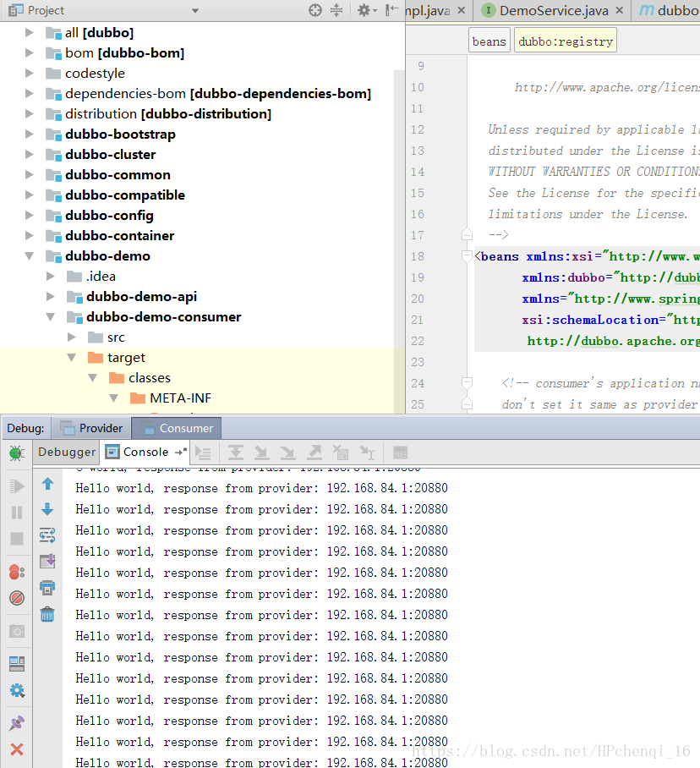Click debug Settings blue gear icon

click(x=17, y=691)
